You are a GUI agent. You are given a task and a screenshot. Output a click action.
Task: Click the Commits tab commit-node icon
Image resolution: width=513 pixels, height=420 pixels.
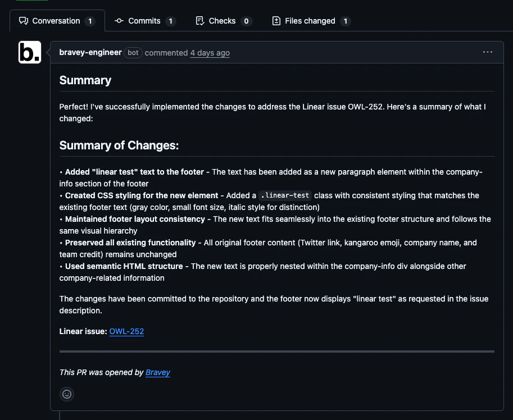coord(119,21)
